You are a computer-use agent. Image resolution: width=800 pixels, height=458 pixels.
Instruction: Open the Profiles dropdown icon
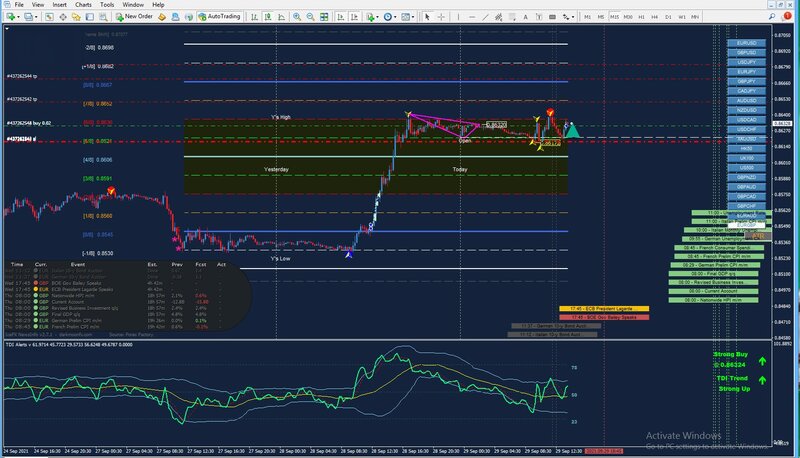pos(30,17)
